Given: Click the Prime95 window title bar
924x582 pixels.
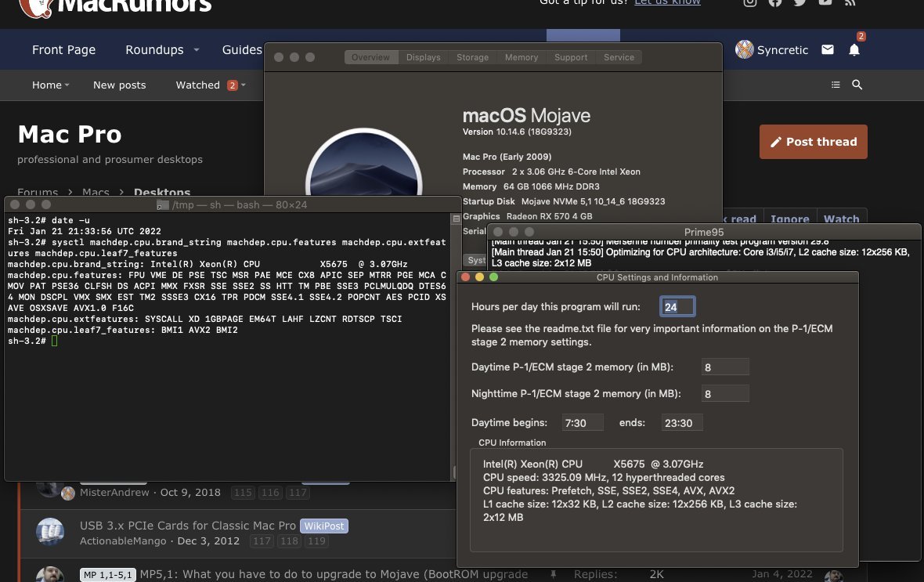Looking at the screenshot, I should click(704, 232).
